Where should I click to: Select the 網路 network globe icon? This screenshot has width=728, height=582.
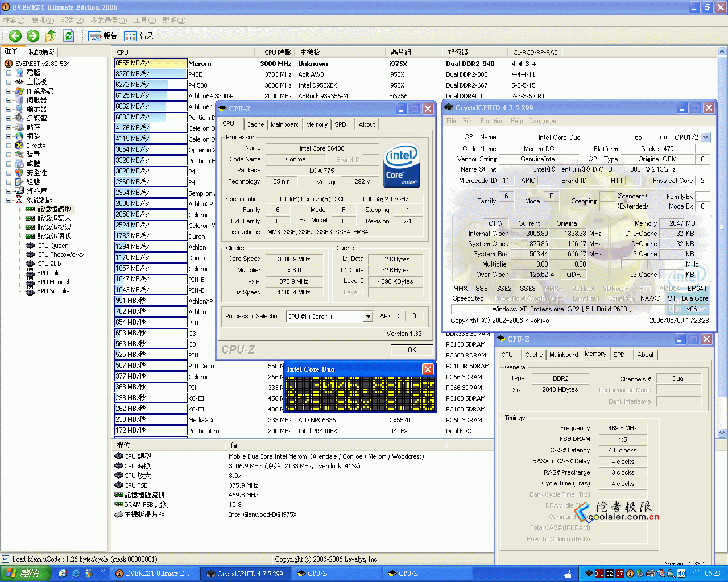(19, 136)
